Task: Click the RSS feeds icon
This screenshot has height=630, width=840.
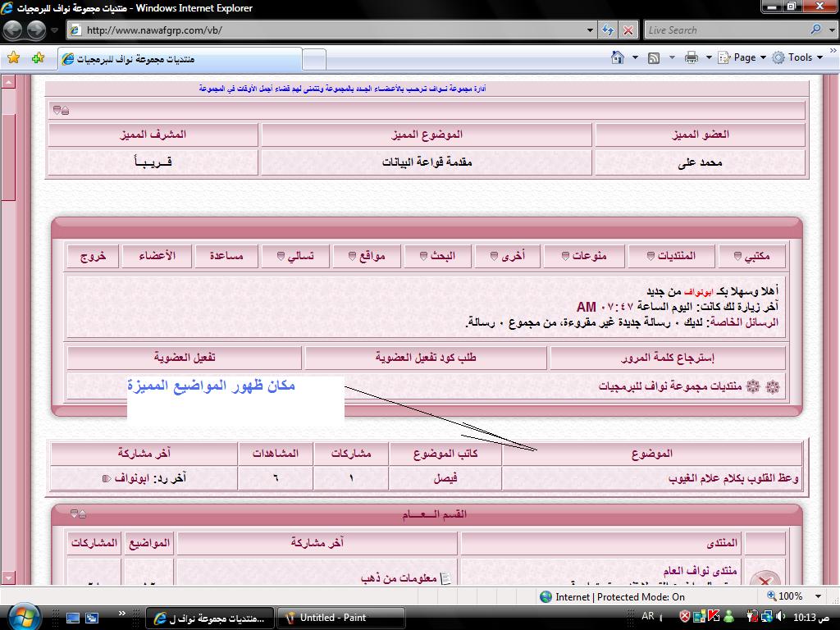Action: pyautogui.click(x=654, y=57)
